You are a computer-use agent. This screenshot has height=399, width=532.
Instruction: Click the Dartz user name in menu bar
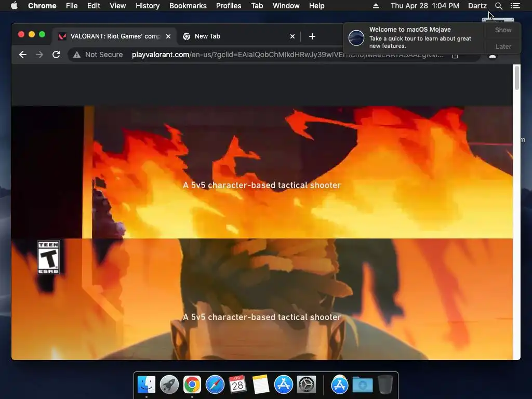[477, 6]
